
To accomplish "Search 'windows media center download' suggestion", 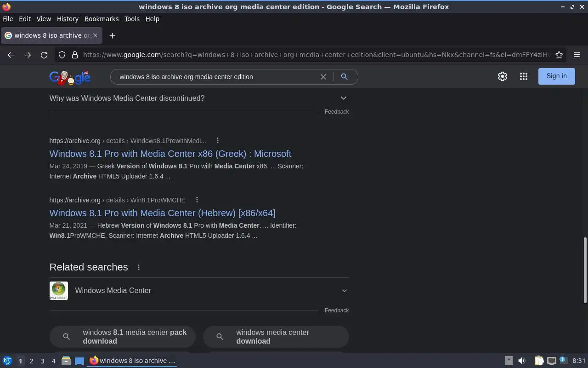I will coord(276,337).
